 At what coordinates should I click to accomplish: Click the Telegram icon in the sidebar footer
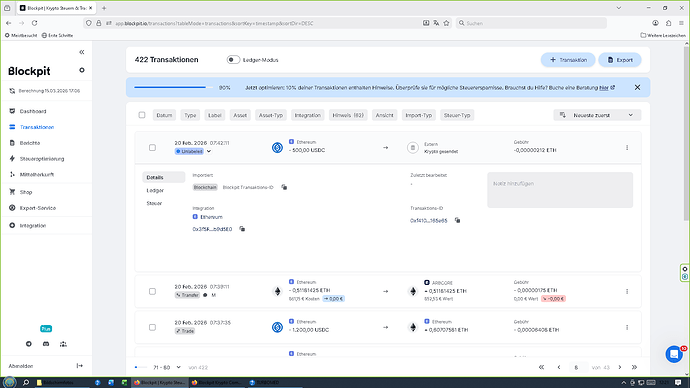pos(29,344)
